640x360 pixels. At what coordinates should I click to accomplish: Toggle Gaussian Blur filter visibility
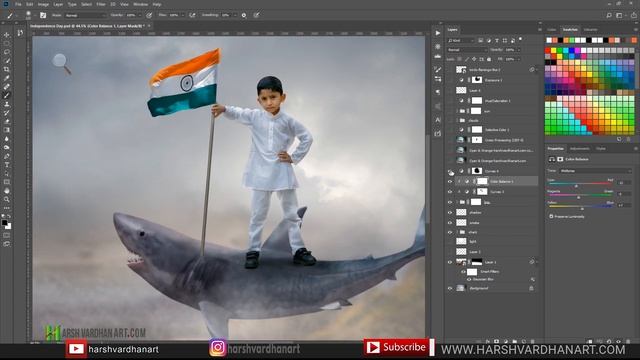(468, 280)
